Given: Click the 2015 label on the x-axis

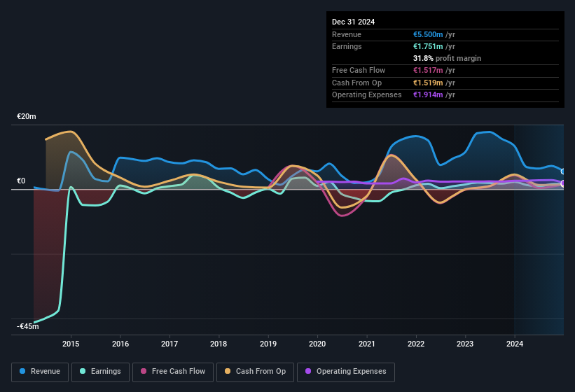Looking at the screenshot, I should click(x=71, y=344).
